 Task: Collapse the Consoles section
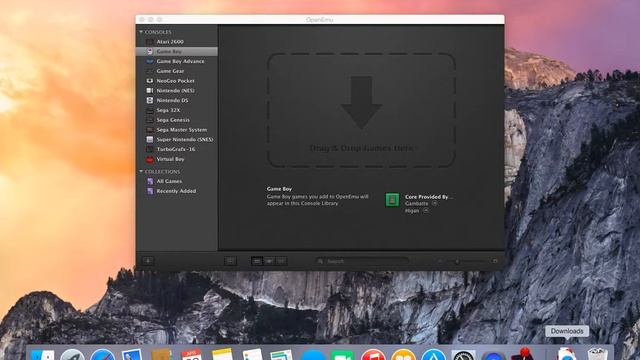tap(141, 32)
